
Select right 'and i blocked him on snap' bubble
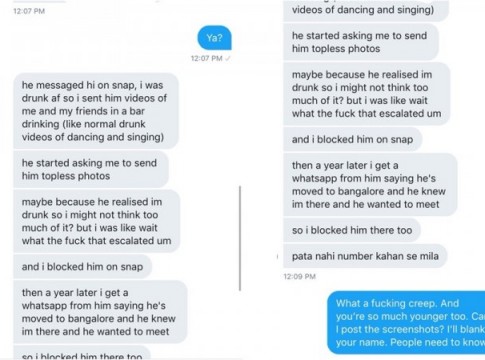coord(353,139)
